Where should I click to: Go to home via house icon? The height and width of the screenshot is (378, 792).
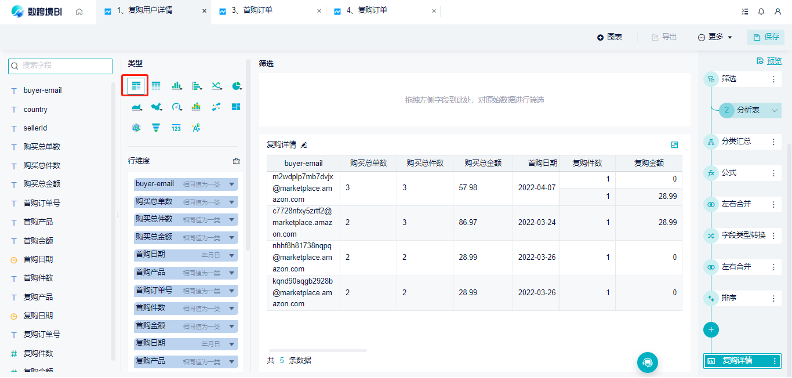[x=79, y=12]
